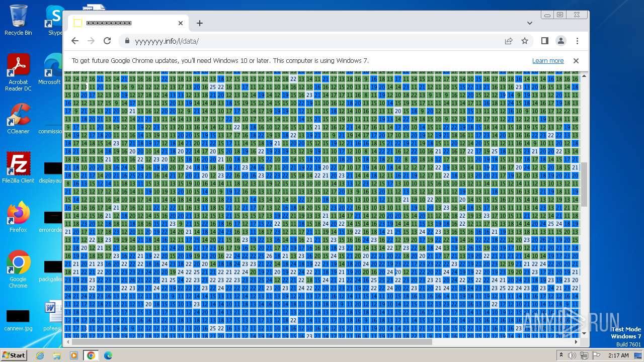Expand the tab search dropdown chevron

(529, 23)
